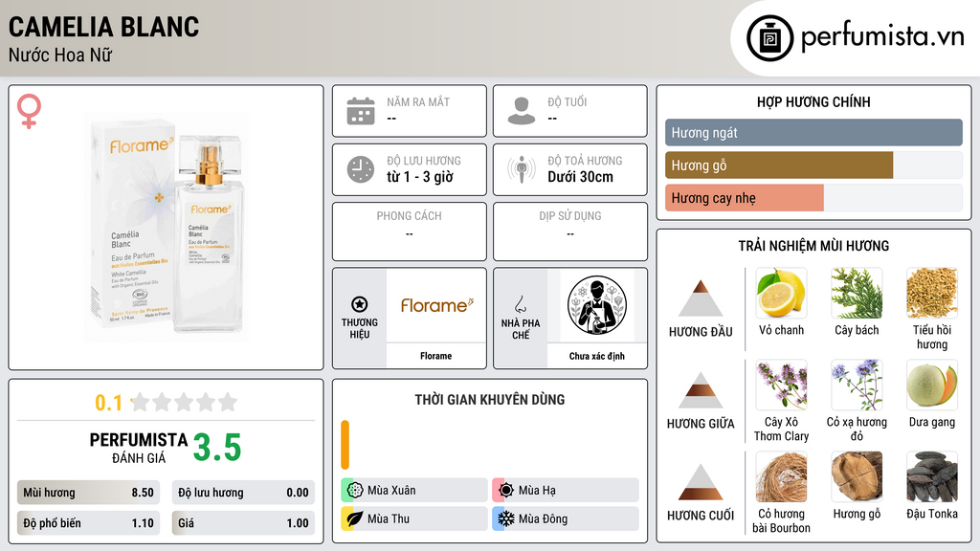This screenshot has height=551, width=980.
Task: Click the pink female gender symbol
Action: click(x=29, y=111)
